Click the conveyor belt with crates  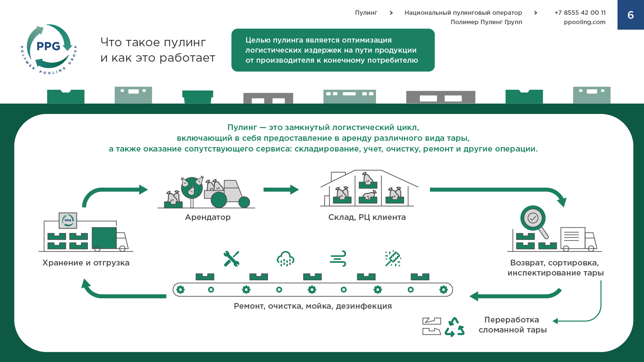pyautogui.click(x=313, y=289)
